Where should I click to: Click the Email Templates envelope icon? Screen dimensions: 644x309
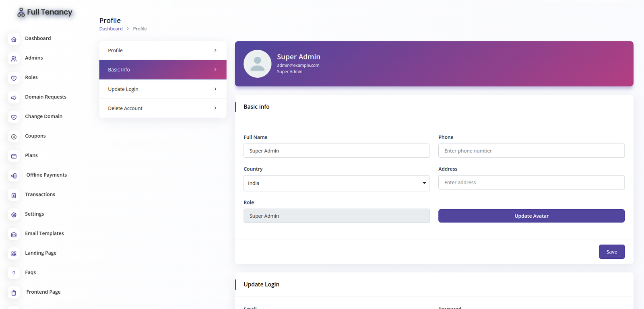pos(14,234)
